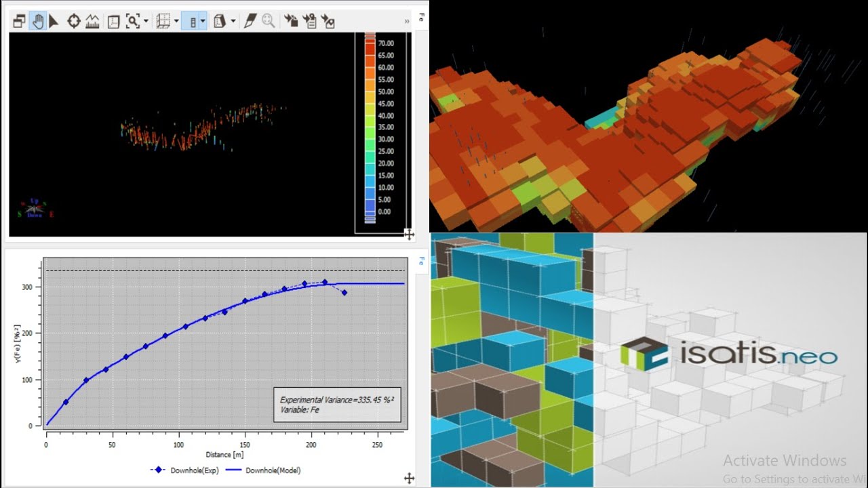This screenshot has height=488, width=868.
Task: Click the 3D grid box icon
Action: click(163, 21)
